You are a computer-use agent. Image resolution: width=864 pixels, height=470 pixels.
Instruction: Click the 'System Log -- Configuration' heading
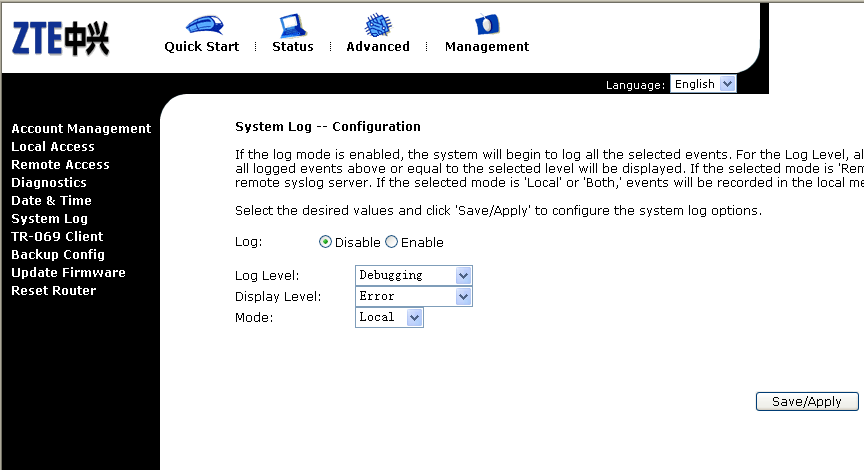pyautogui.click(x=328, y=127)
